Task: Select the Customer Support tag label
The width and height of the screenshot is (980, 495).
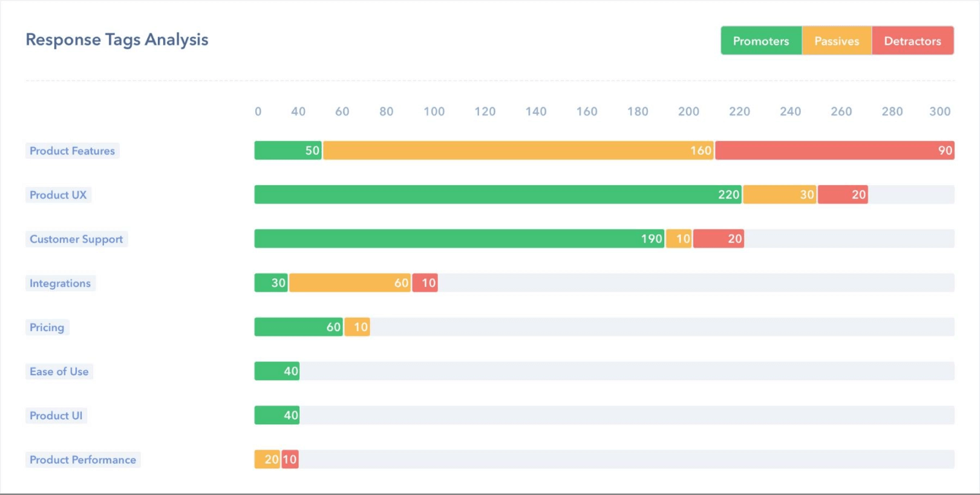Action: (76, 239)
